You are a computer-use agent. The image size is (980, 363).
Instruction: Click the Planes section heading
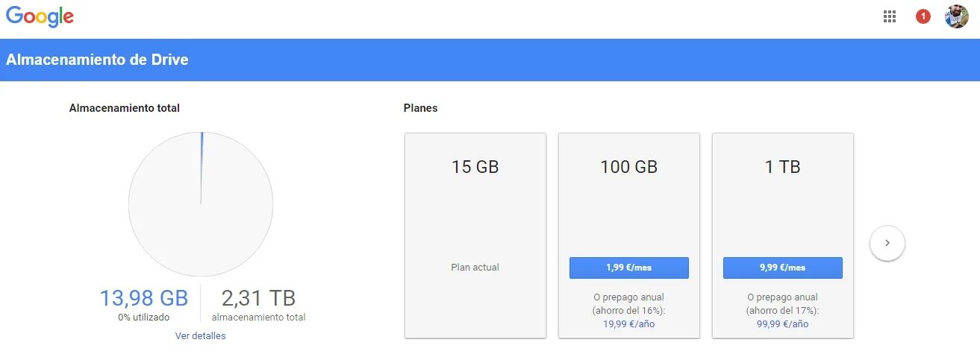click(x=421, y=108)
